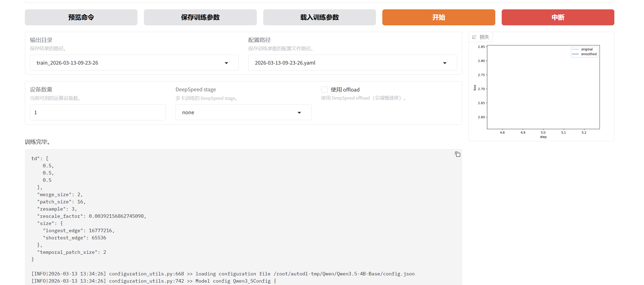Click the 损失 chart icon label
The image size is (644, 285).
[x=481, y=37]
